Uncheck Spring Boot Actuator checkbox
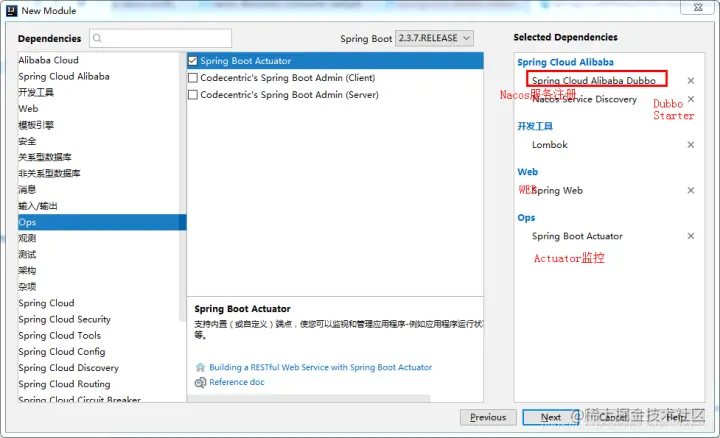This screenshot has height=438, width=720. (x=193, y=61)
